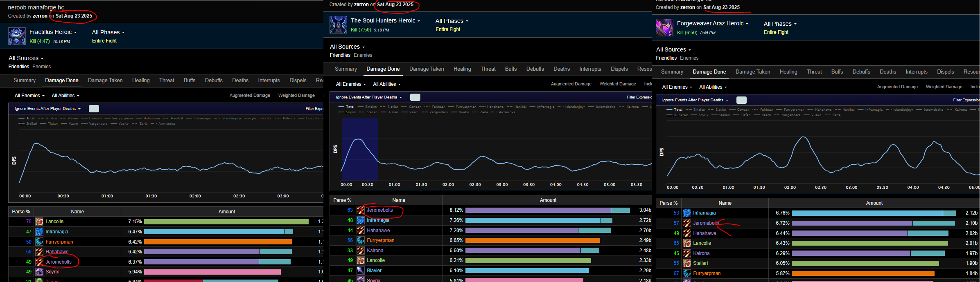Click The Soul Hunters boss portrait icon
This screenshot has width=980, height=282.
coord(338,25)
